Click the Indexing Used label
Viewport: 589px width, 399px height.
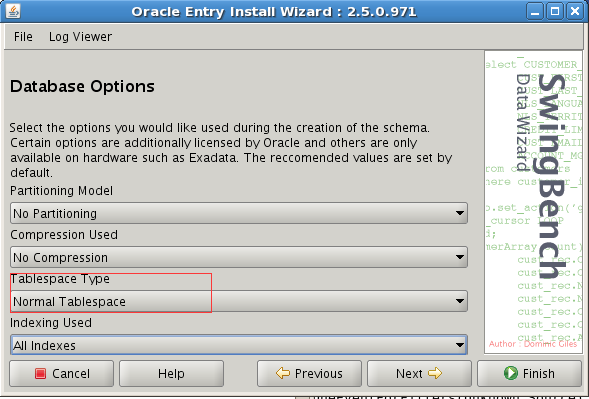click(51, 323)
